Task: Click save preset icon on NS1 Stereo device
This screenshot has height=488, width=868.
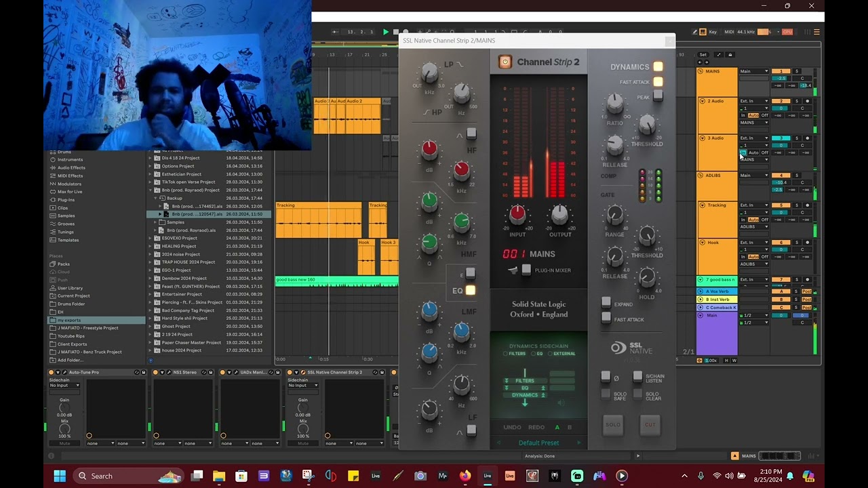Action: coord(210,372)
